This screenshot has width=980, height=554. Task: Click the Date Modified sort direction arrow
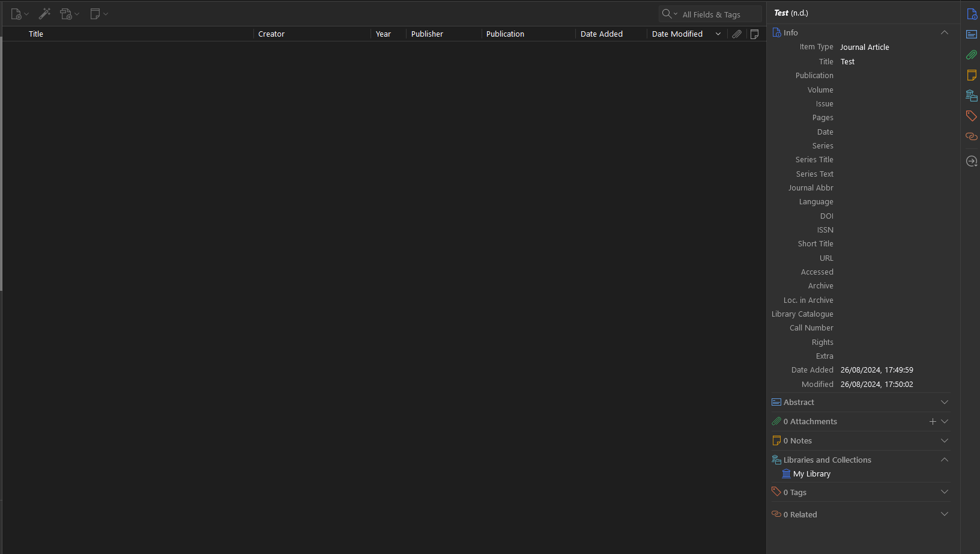click(718, 34)
